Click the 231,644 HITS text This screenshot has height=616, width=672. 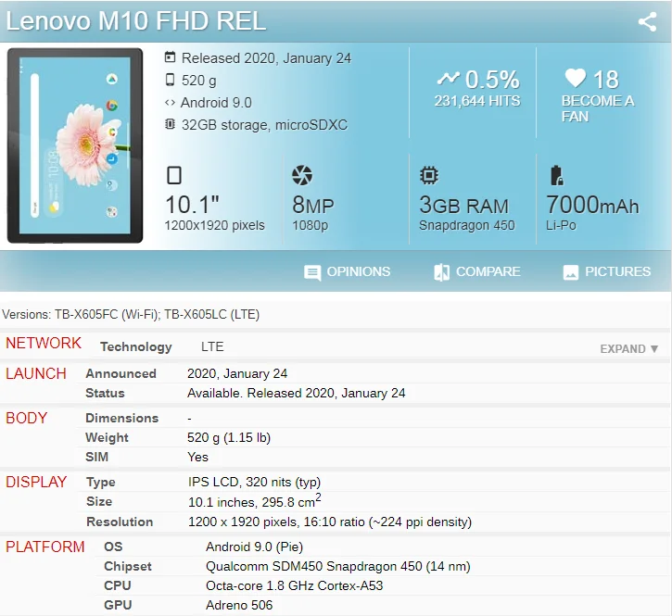pos(477,101)
